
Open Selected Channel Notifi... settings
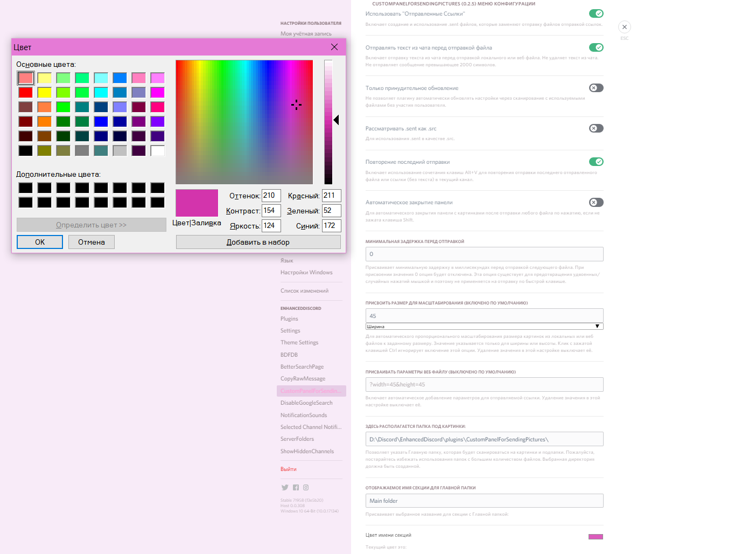pyautogui.click(x=311, y=427)
